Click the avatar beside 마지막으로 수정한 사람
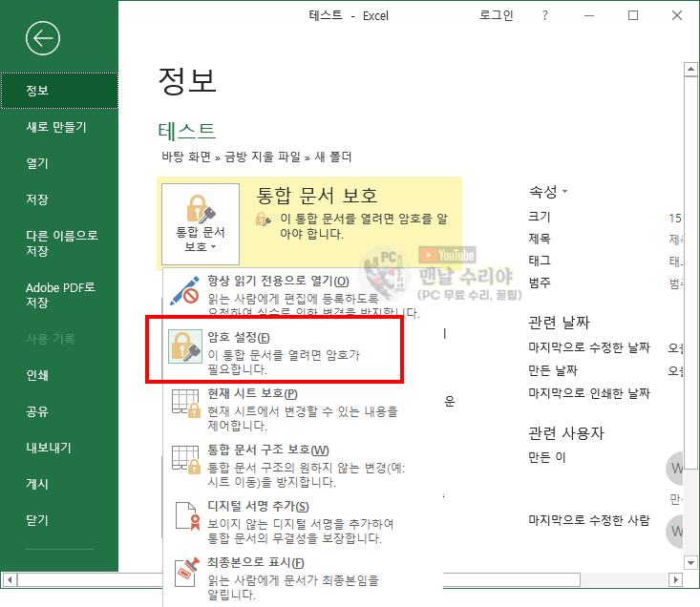 (x=674, y=531)
